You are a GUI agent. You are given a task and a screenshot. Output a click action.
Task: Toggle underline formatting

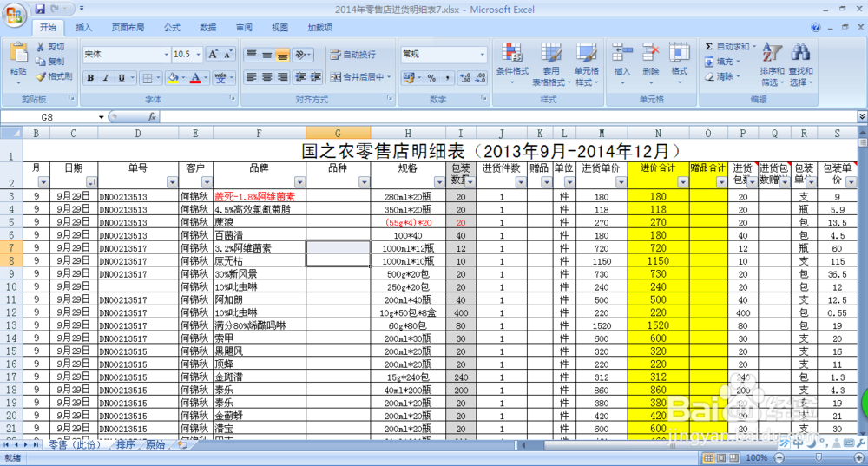pyautogui.click(x=122, y=78)
